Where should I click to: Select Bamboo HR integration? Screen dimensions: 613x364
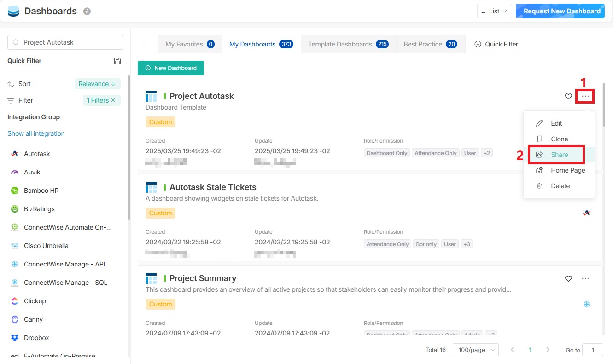coord(41,191)
